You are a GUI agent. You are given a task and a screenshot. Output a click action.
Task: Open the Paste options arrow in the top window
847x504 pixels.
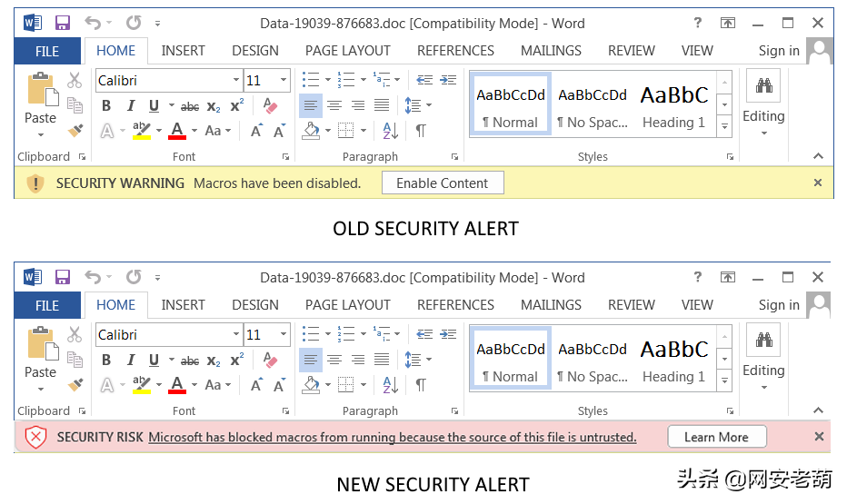[41, 134]
